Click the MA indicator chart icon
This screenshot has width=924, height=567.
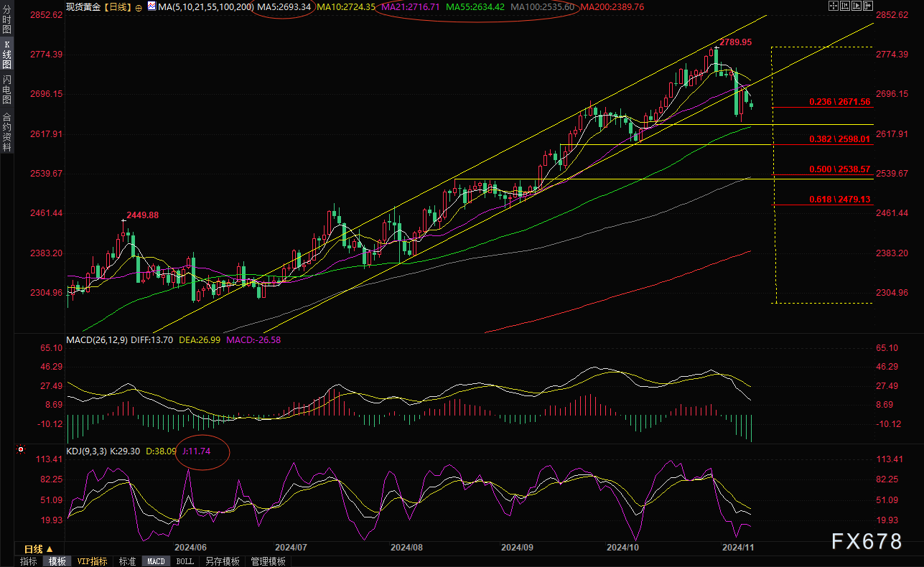click(x=151, y=6)
